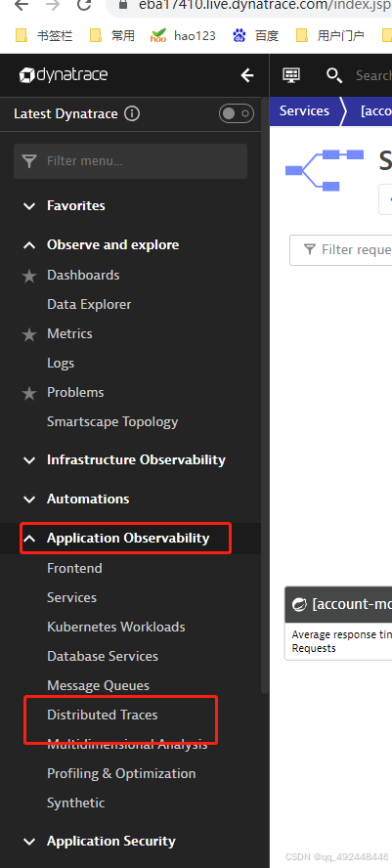
Task: Click the Dynatrace logo
Action: [x=64, y=75]
